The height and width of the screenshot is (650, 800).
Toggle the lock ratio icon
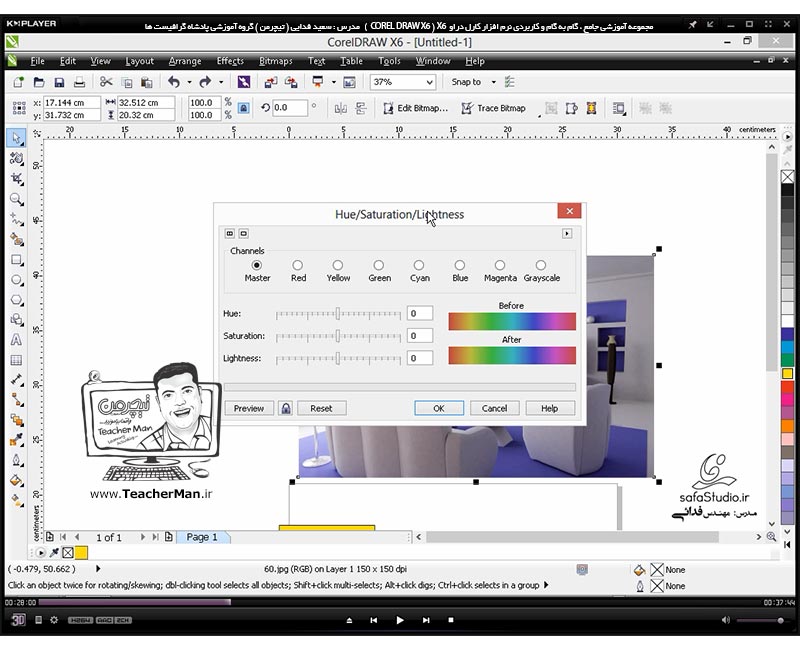click(244, 108)
